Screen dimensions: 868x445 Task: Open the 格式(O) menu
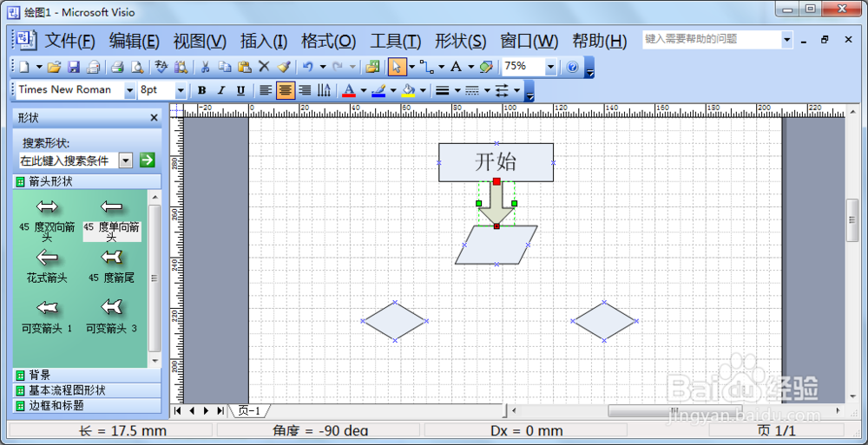tap(329, 41)
